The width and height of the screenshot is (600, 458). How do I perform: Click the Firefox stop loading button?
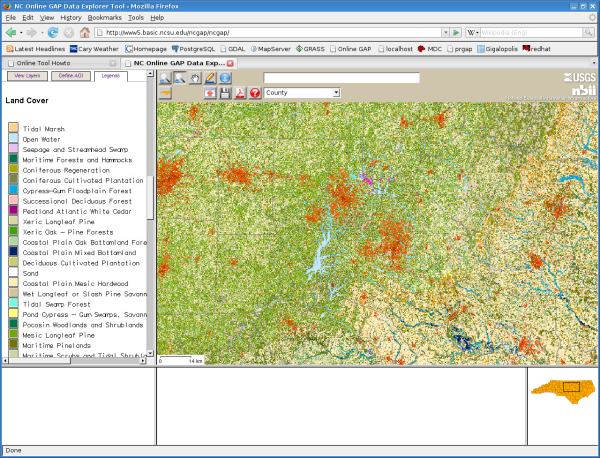click(x=69, y=33)
